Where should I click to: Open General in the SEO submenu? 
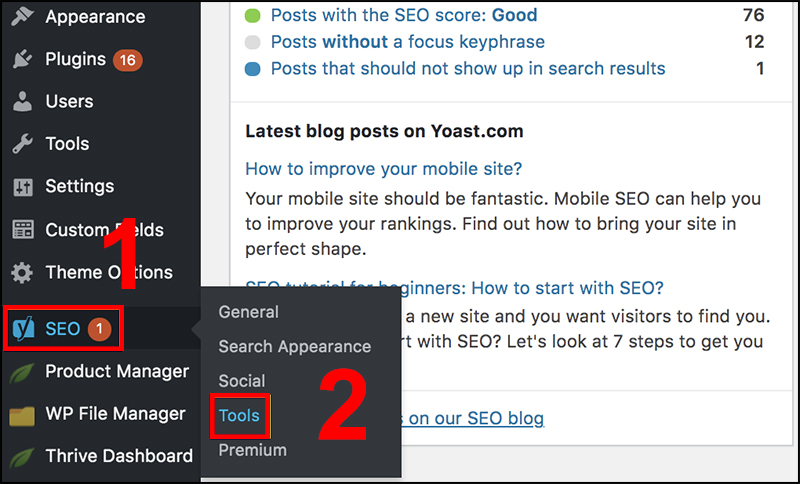pyautogui.click(x=248, y=312)
